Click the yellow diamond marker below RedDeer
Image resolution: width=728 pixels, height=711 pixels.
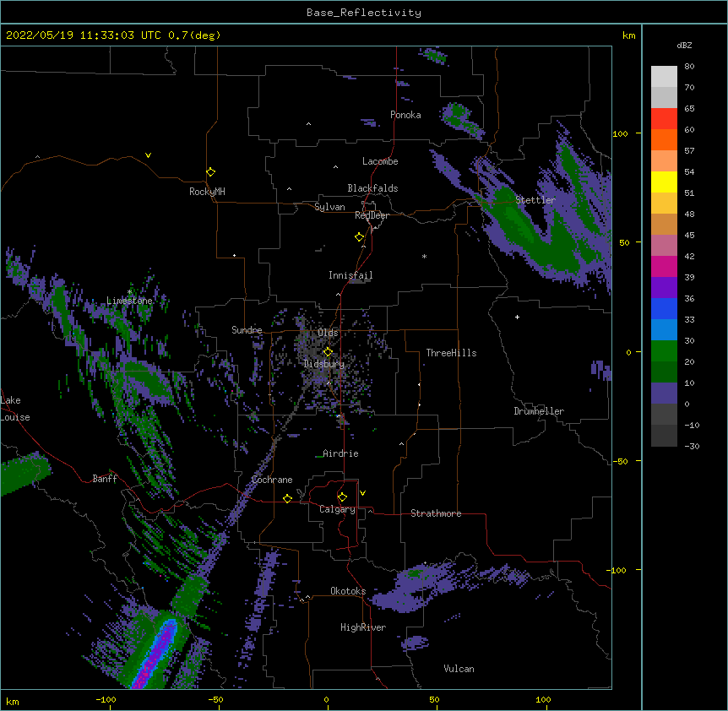tap(360, 237)
